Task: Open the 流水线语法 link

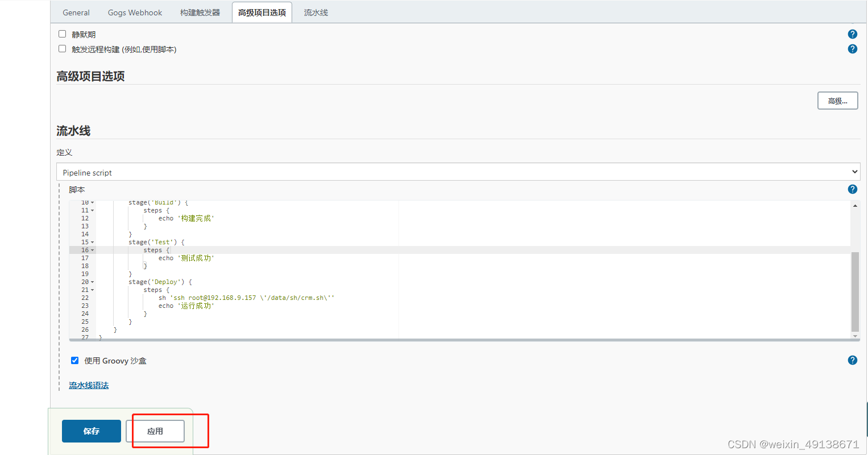Action: point(89,385)
